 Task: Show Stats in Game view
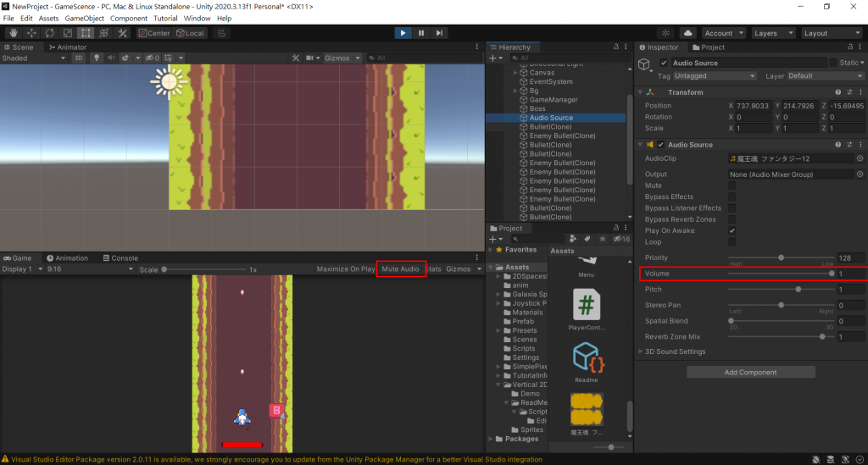433,269
